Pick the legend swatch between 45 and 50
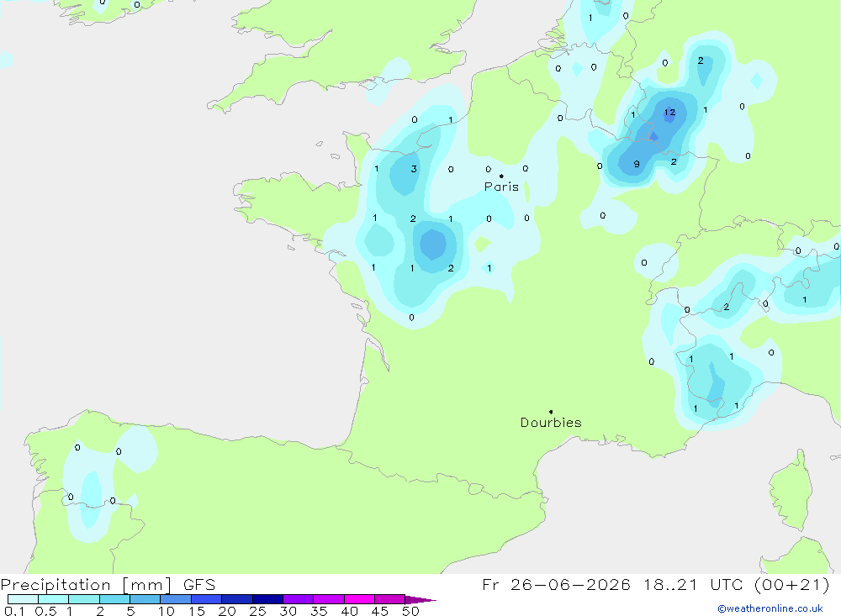Viewport: 841px width, 616px height. (389, 599)
